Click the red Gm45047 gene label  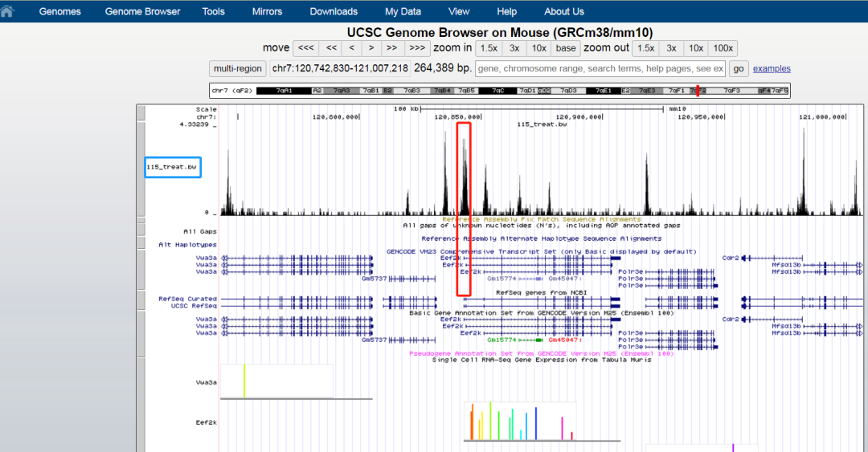tap(563, 340)
